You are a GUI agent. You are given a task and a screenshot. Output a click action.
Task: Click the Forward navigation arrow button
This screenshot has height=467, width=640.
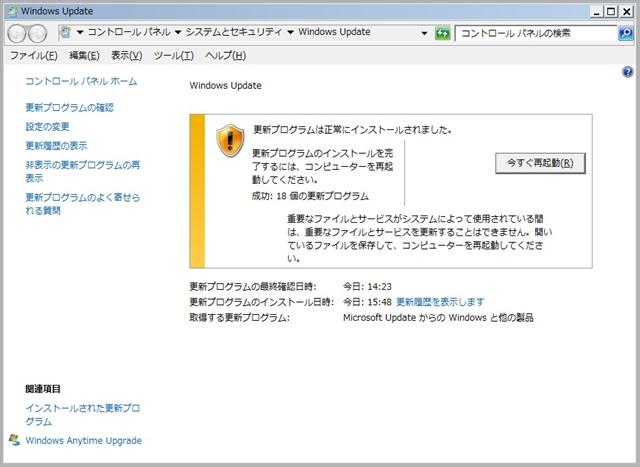click(38, 33)
